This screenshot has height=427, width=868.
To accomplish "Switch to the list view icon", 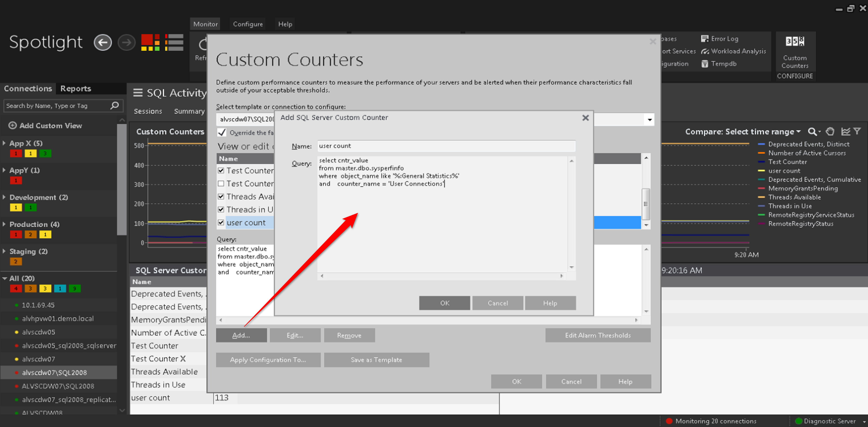I will 174,43.
